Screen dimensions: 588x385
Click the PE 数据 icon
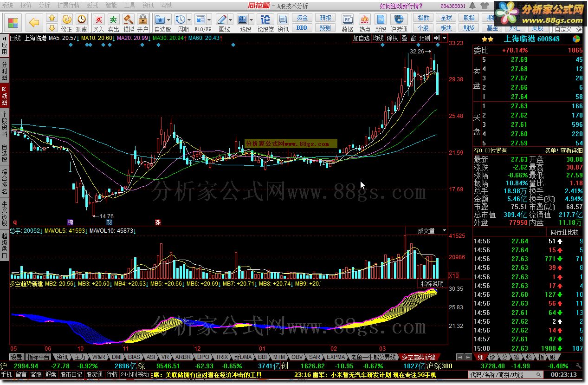tap(347, 20)
